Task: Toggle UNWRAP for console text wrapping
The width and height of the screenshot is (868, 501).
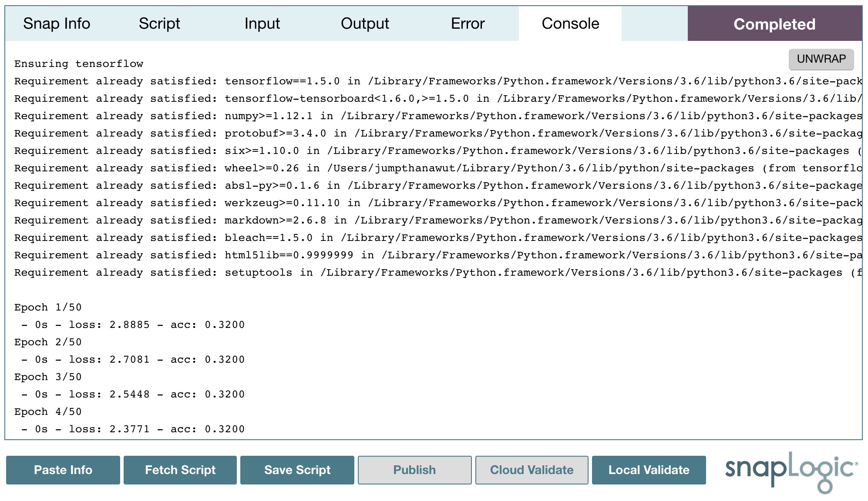Action: click(821, 59)
